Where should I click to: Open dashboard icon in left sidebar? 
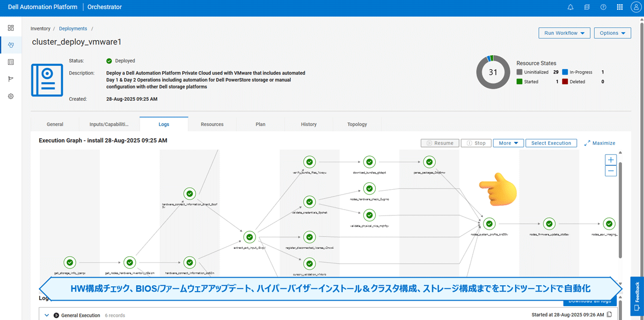point(11,28)
